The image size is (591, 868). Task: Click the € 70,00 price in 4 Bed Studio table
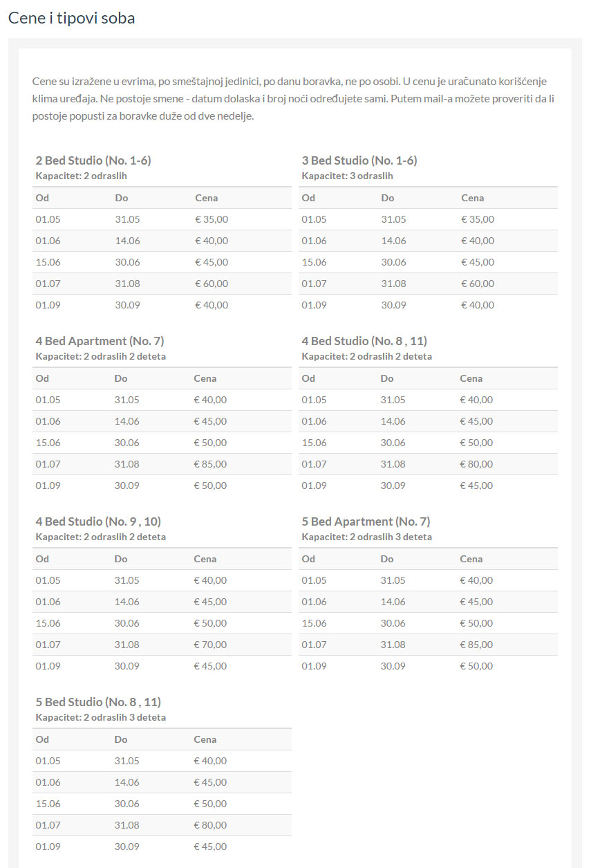tap(210, 645)
